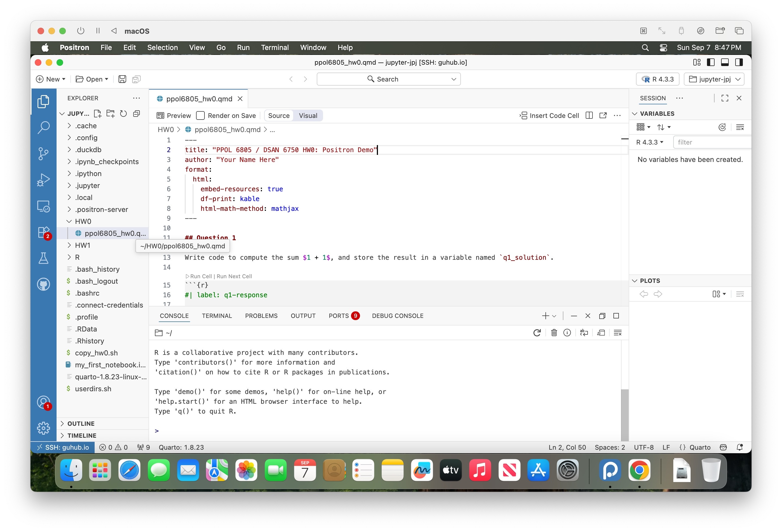Image resolution: width=782 pixels, height=532 pixels.
Task: Show the previous plot
Action: (x=644, y=294)
